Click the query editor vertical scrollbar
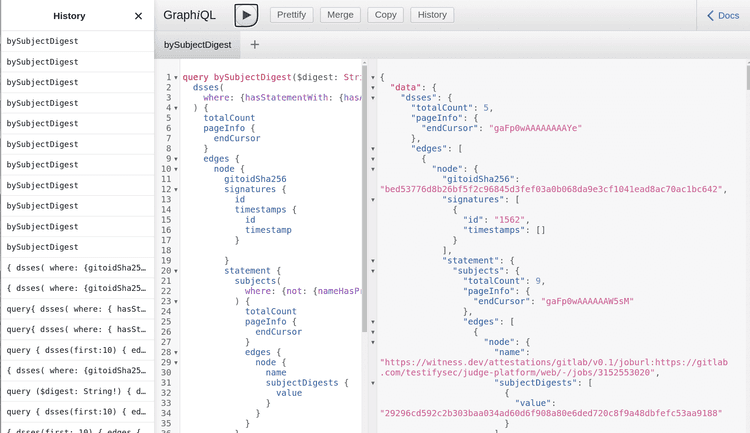 [364, 197]
